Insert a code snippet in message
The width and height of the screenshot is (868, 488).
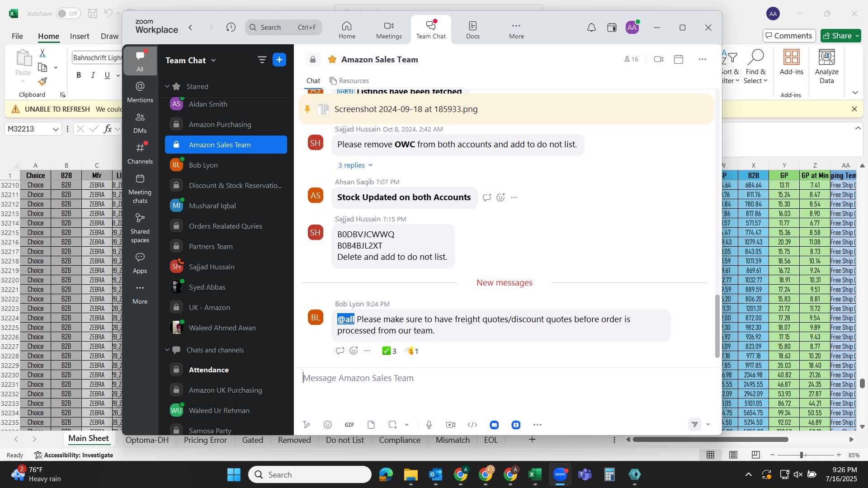pyautogui.click(x=472, y=425)
